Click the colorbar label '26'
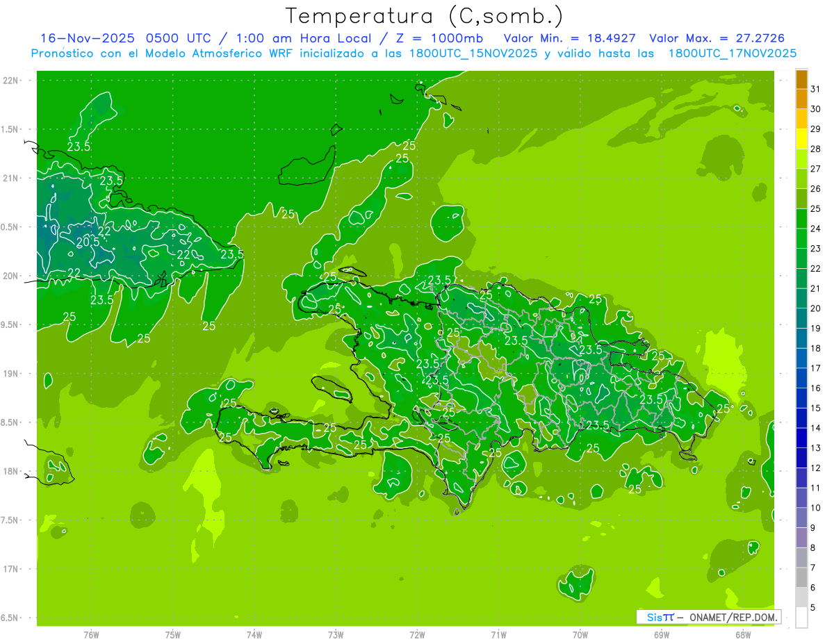834x644 pixels. point(816,188)
